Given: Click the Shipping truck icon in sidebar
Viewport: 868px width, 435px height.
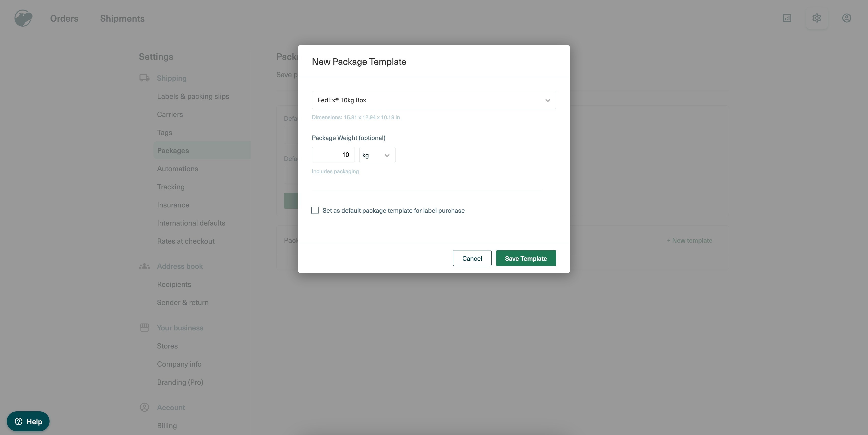Looking at the screenshot, I should [x=145, y=78].
